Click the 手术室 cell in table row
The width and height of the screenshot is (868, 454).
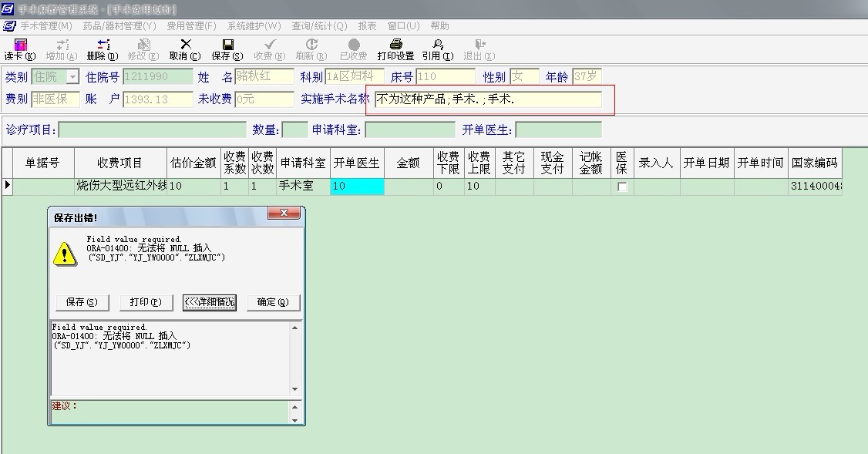(304, 187)
